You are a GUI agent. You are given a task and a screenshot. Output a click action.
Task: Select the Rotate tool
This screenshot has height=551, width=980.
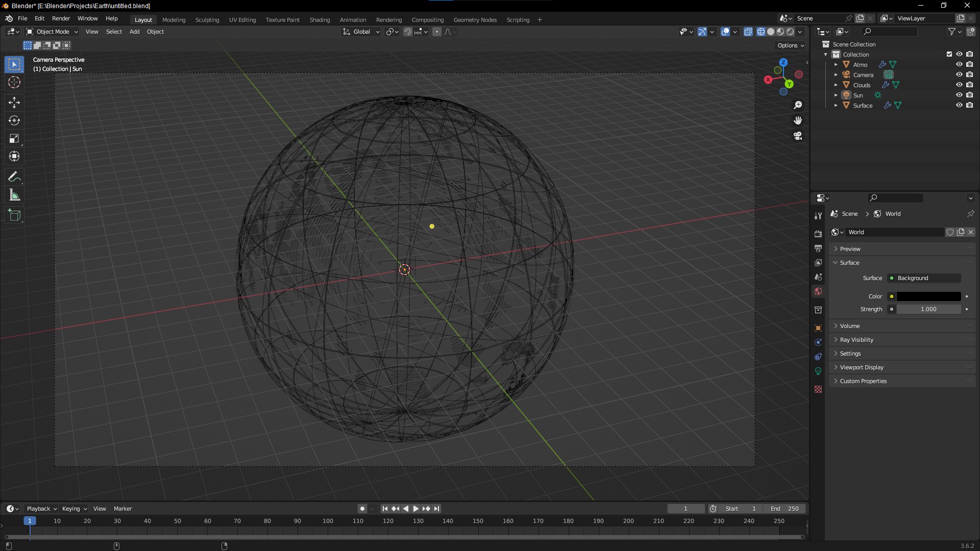point(14,120)
